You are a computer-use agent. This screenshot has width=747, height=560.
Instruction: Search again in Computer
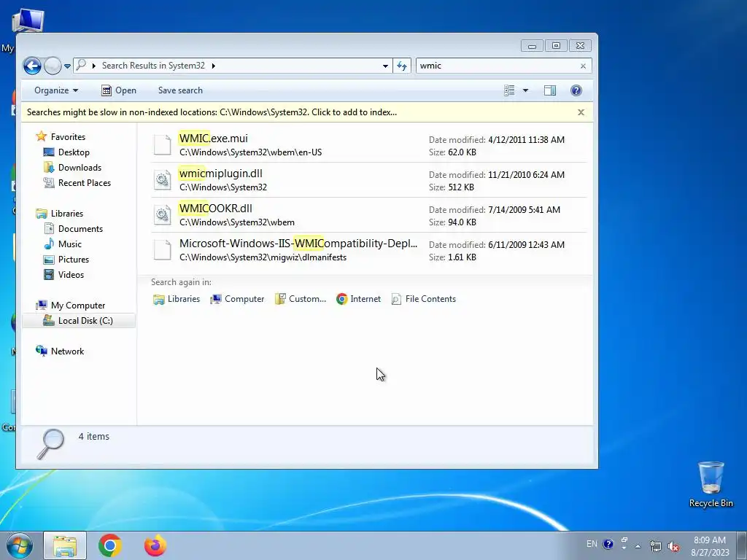237,299
